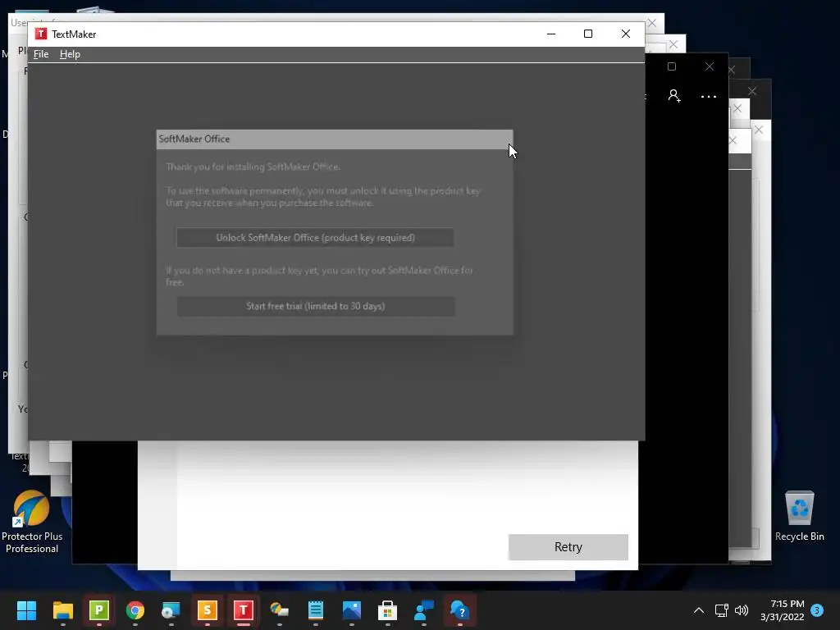Open the Notepad taskbar icon
The width and height of the screenshot is (840, 630).
316,610
